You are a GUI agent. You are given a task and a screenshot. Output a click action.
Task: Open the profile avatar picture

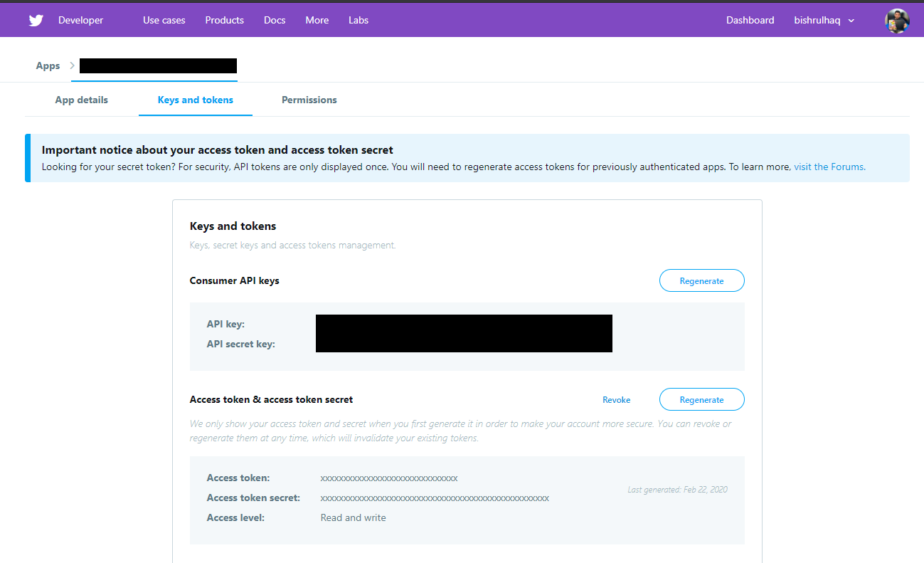tap(897, 21)
